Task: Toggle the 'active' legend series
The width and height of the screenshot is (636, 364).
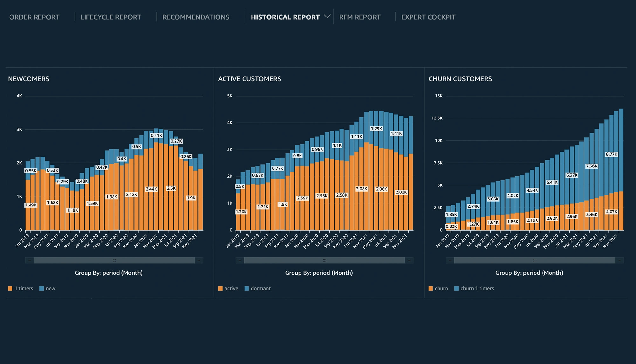Action: click(231, 288)
